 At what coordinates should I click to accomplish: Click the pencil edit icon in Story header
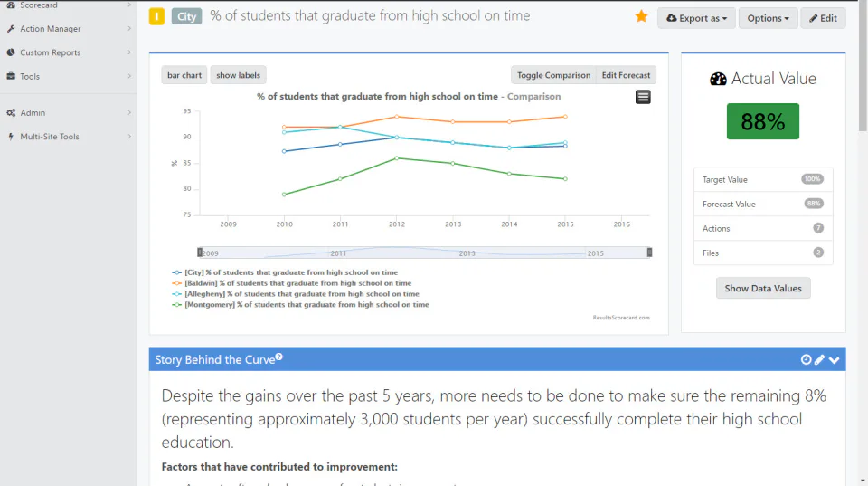pos(819,359)
